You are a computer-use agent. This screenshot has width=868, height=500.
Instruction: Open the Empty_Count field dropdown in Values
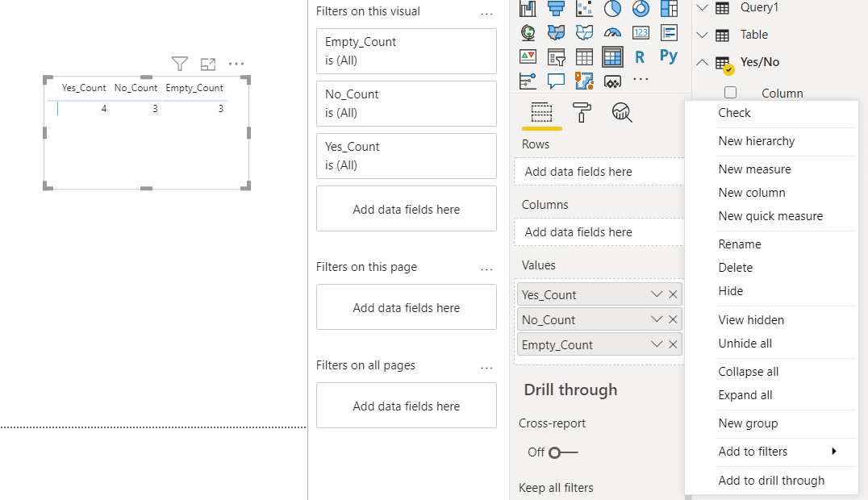click(x=657, y=344)
